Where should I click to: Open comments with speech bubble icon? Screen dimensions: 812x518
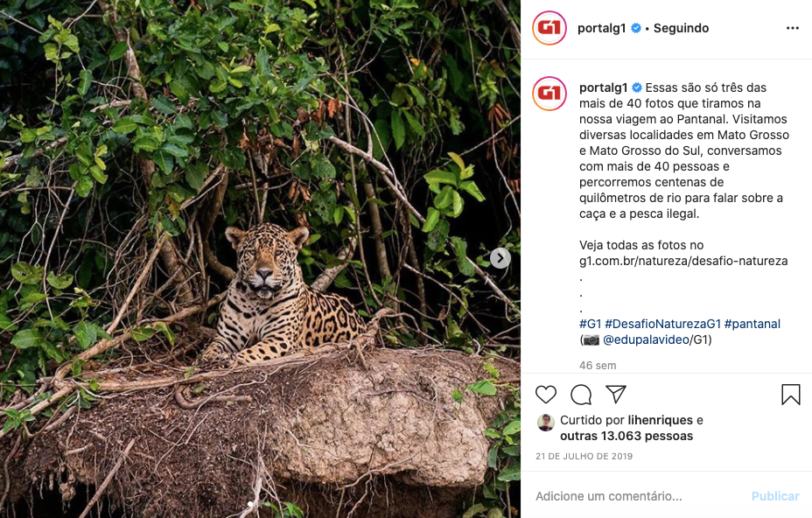(x=581, y=395)
